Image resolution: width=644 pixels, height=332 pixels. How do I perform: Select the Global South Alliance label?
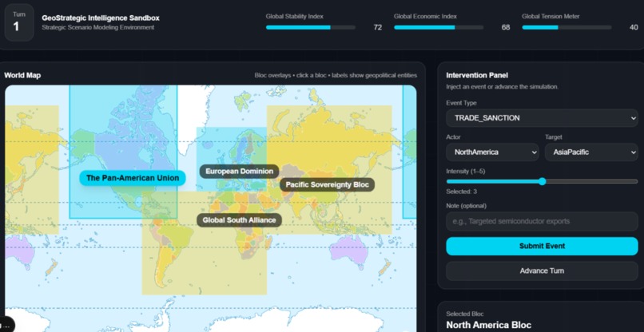coord(239,220)
